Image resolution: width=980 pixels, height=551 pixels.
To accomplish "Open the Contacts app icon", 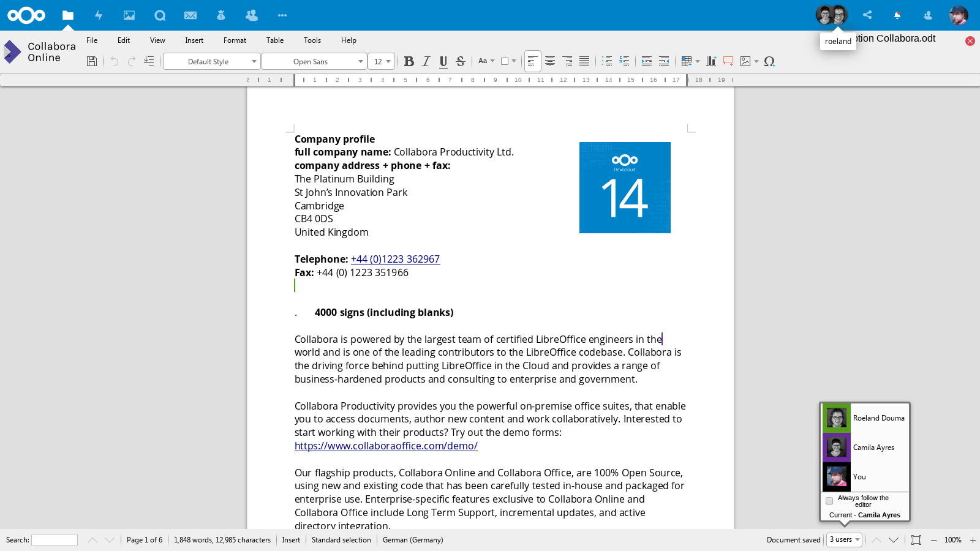I will (252, 15).
